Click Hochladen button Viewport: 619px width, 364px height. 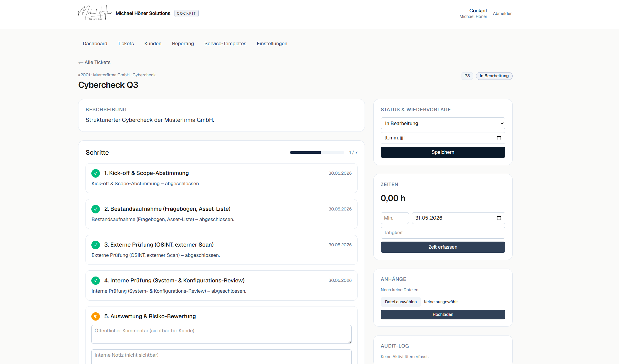443,314
